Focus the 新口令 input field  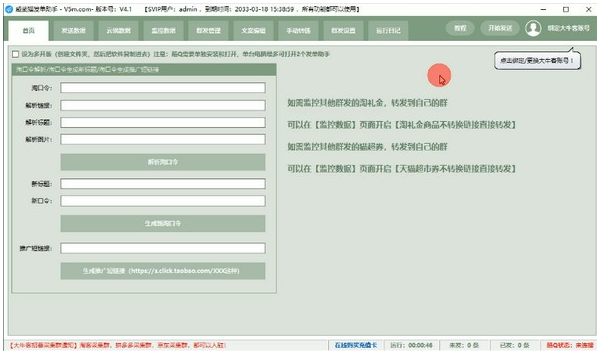(163, 201)
